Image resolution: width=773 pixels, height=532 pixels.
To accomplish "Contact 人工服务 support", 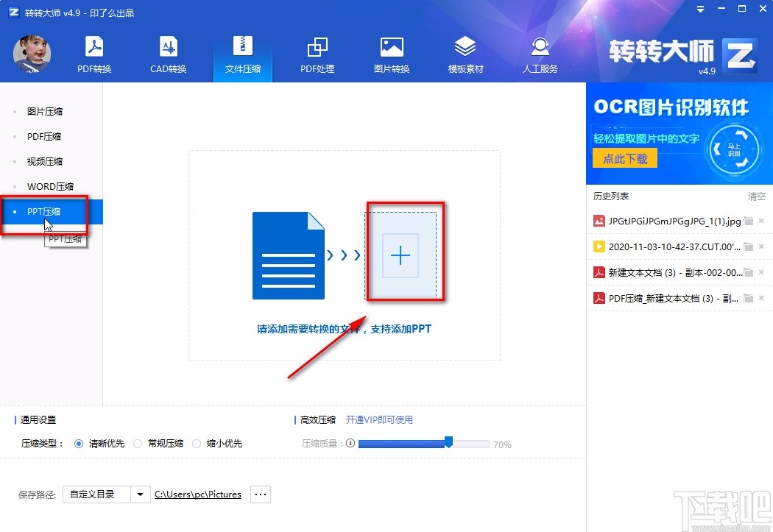I will [540, 53].
